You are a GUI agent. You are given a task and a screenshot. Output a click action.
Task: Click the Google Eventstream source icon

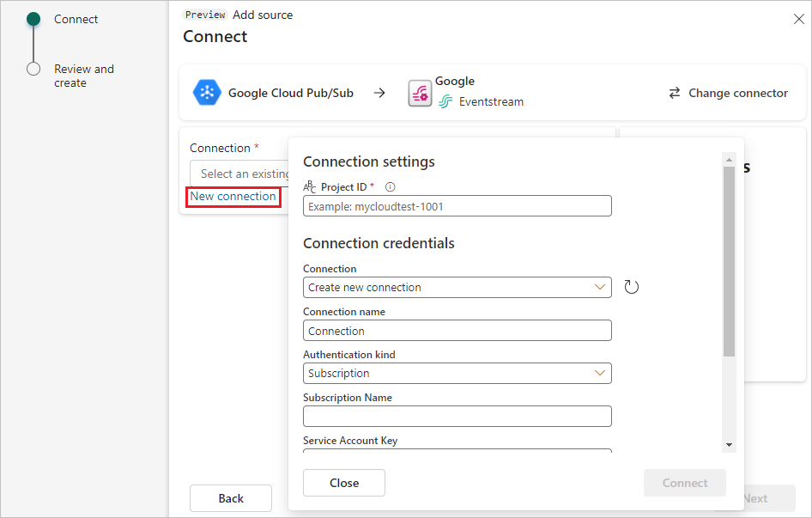tap(420, 92)
